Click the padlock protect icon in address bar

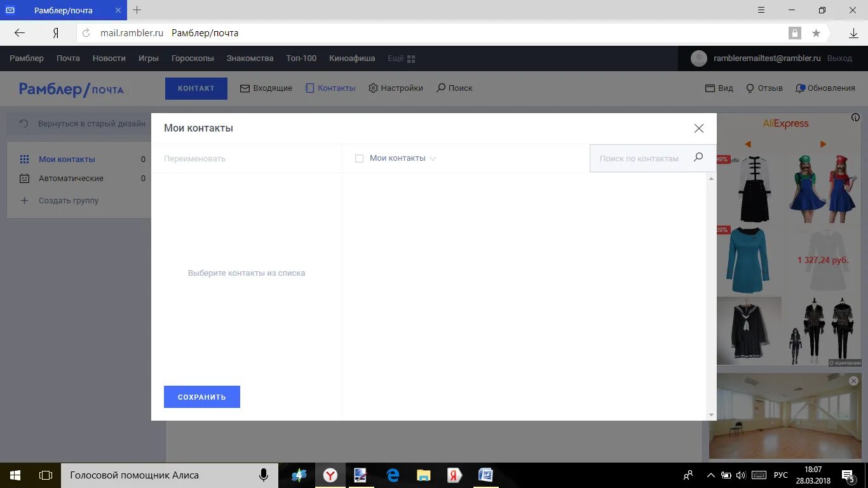(x=795, y=33)
